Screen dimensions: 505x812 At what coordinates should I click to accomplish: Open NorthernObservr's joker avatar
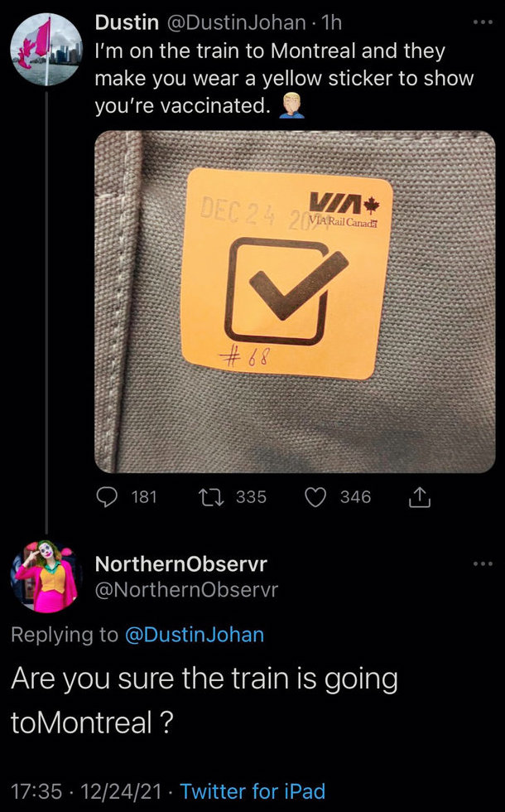tap(46, 577)
